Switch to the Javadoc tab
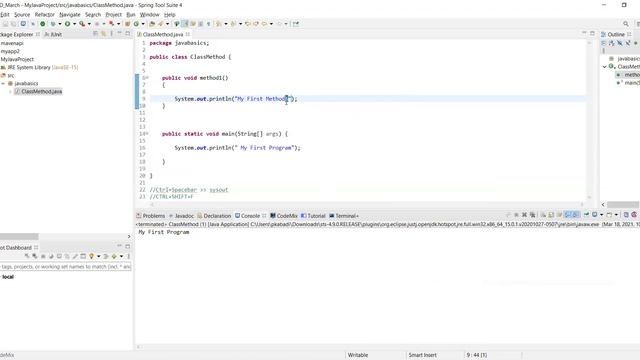The width and height of the screenshot is (640, 360). click(x=181, y=216)
